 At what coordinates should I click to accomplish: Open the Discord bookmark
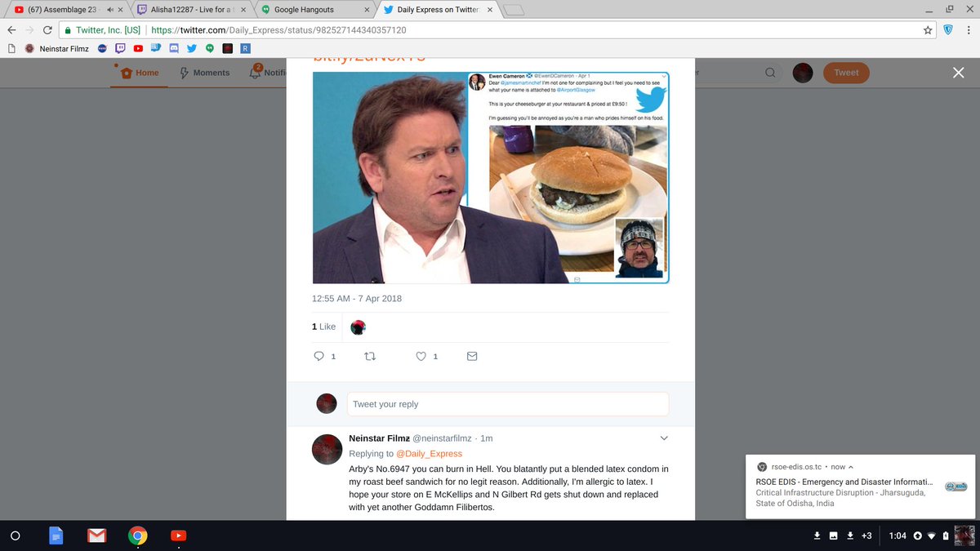pyautogui.click(x=174, y=48)
